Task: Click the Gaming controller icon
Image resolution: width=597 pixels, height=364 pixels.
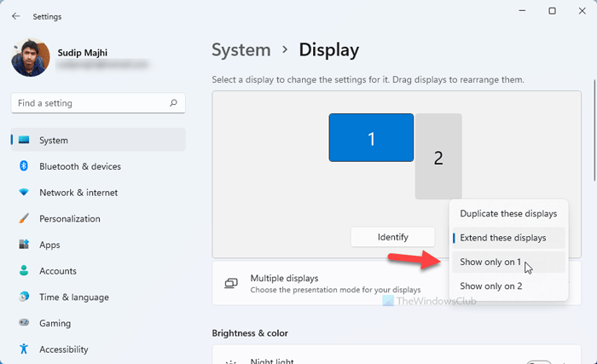Action: pos(24,324)
